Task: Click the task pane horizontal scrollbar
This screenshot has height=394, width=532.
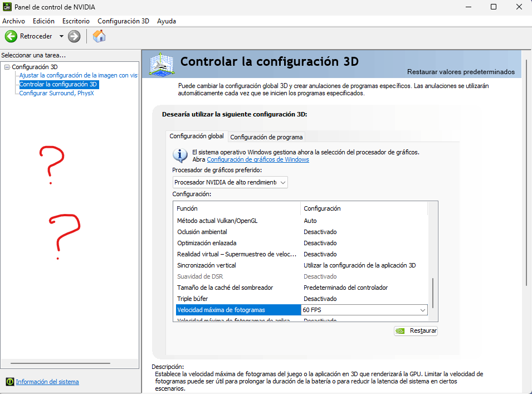Action: coord(60,363)
